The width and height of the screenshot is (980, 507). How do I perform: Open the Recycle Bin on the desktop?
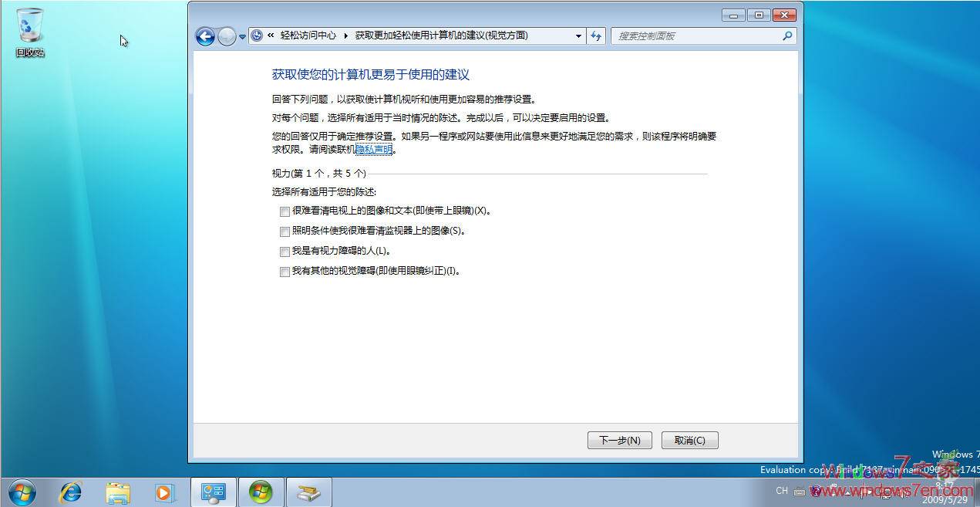coord(29,27)
